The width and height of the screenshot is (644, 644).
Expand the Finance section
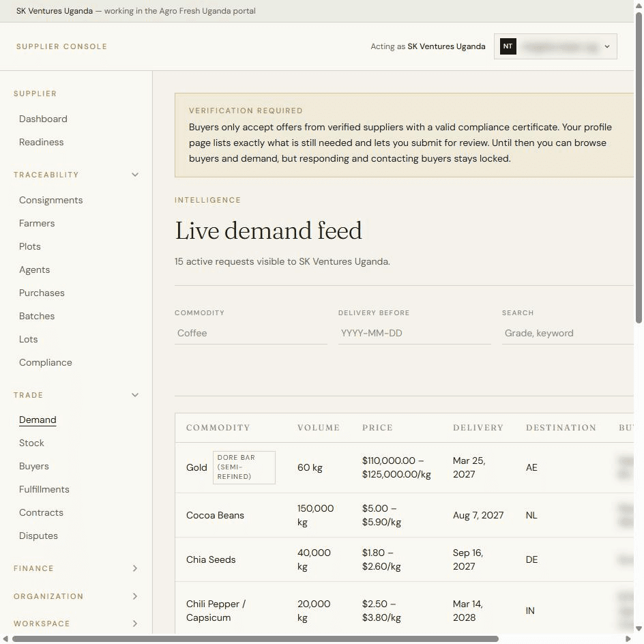tap(76, 568)
